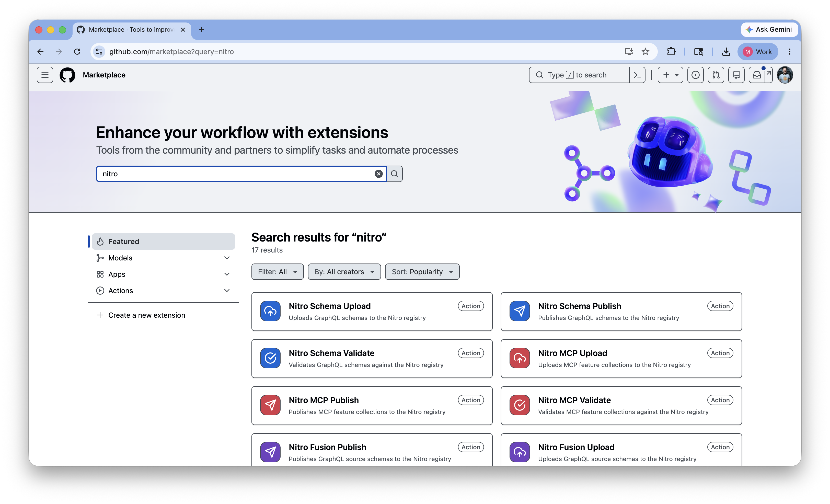Click the Nitro Schema Upload cloud icon
830x504 pixels.
270,311
